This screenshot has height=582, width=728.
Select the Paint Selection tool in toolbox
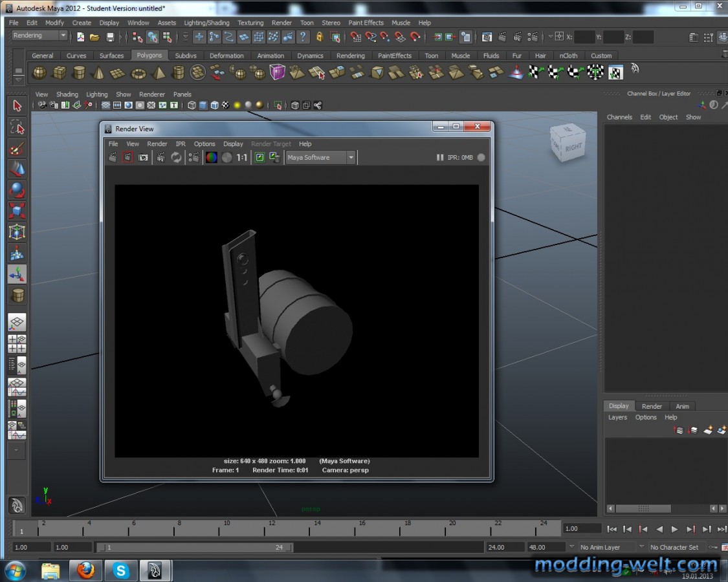pyautogui.click(x=17, y=149)
